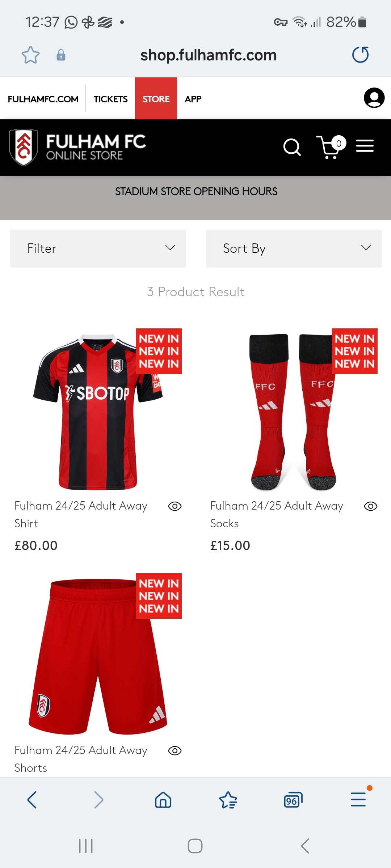Screen dimensions: 391x868
Task: Go to browser home icon
Action: (163, 800)
